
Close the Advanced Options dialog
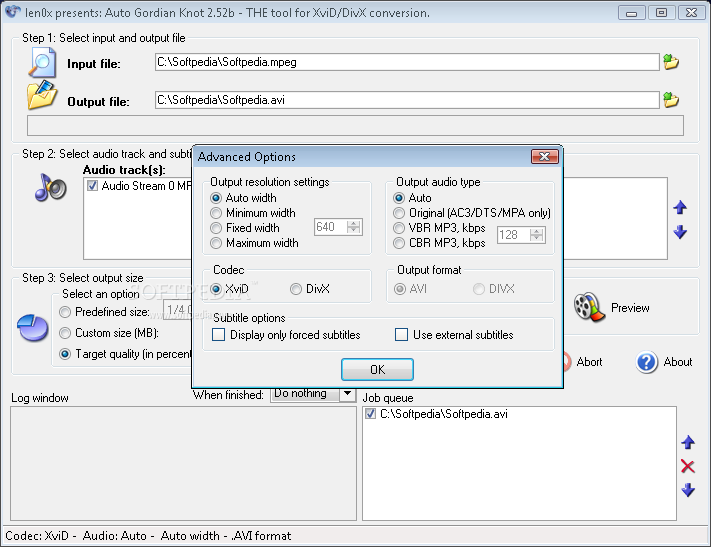point(545,156)
